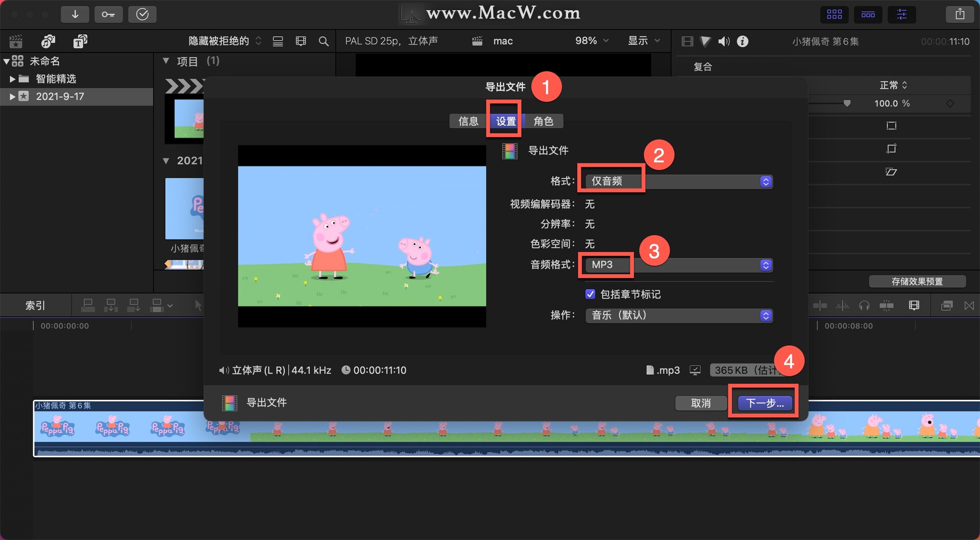980x540 pixels.
Task: Switch to the 角色 tab
Action: pos(544,121)
